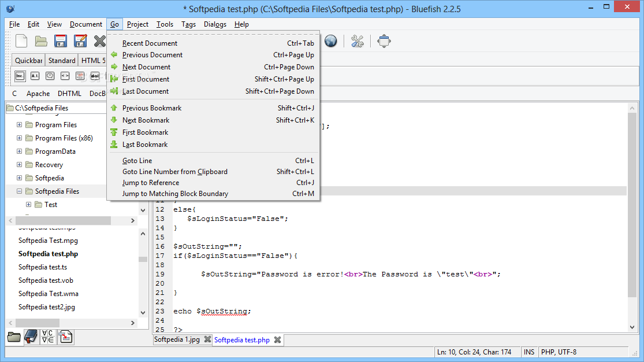
Task: Insert include via the Inc. Quickbar icon
Action: pos(20,76)
